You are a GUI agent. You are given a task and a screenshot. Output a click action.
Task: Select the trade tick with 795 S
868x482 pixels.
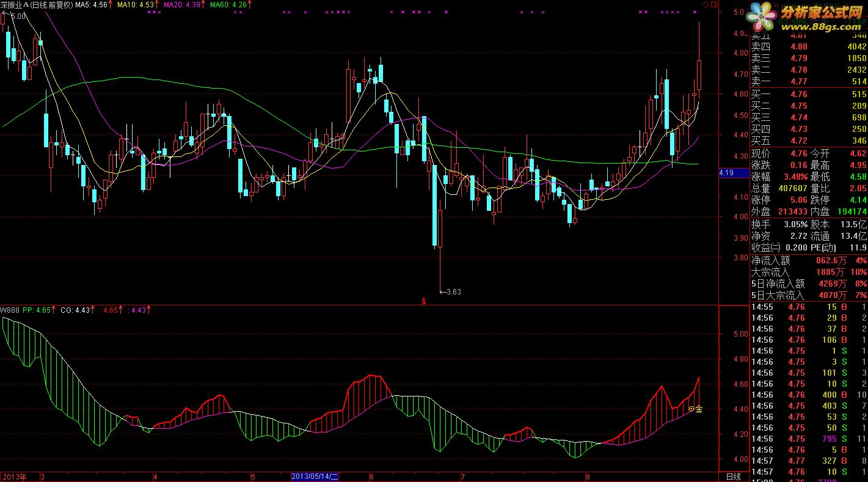(x=809, y=439)
